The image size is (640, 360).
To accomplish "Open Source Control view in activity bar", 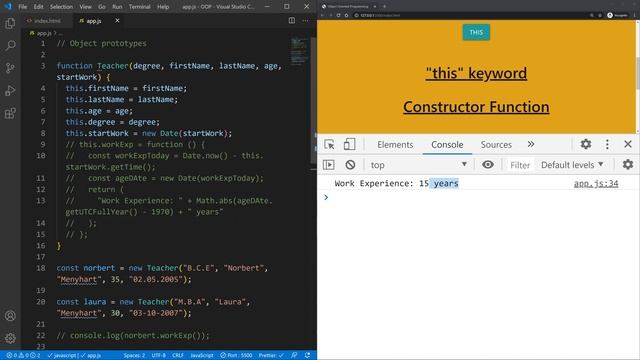I will click(x=10, y=68).
